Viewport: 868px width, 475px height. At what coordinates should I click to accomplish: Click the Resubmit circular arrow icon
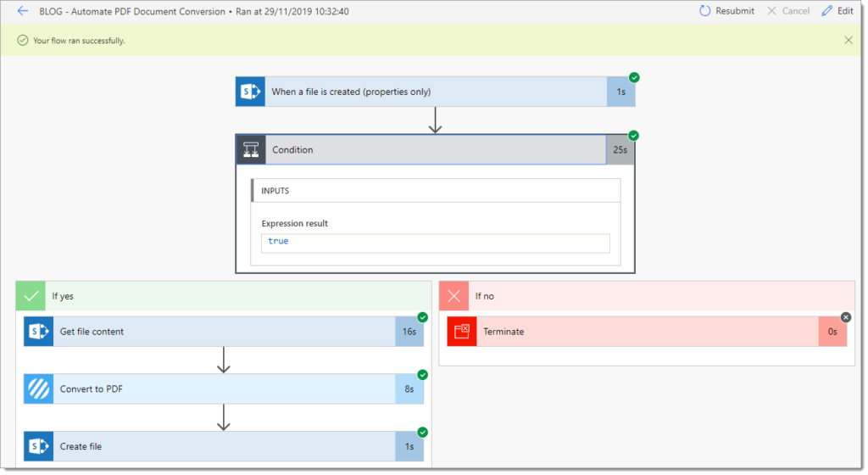(704, 11)
